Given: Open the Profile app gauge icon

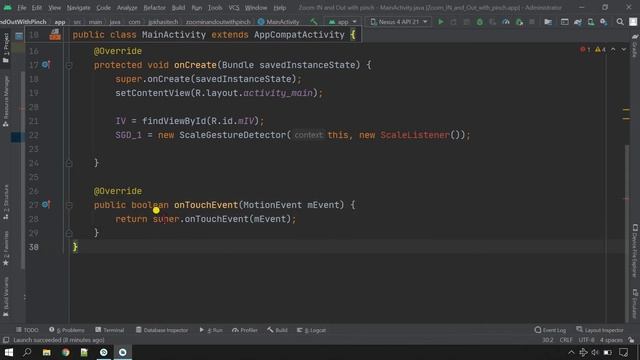Looking at the screenshot, I should pos(506,22).
